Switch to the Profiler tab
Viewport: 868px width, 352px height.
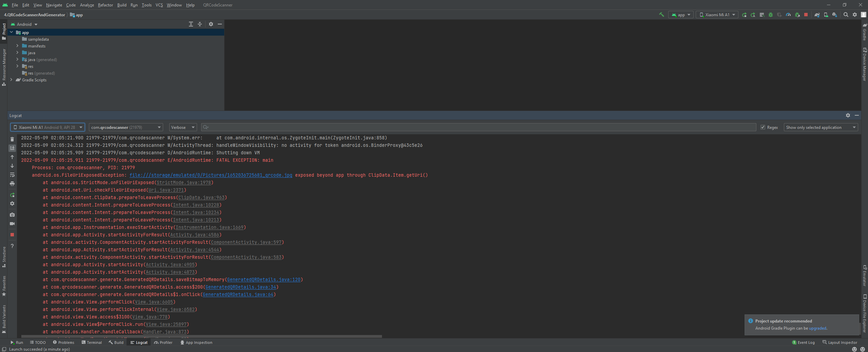click(163, 342)
